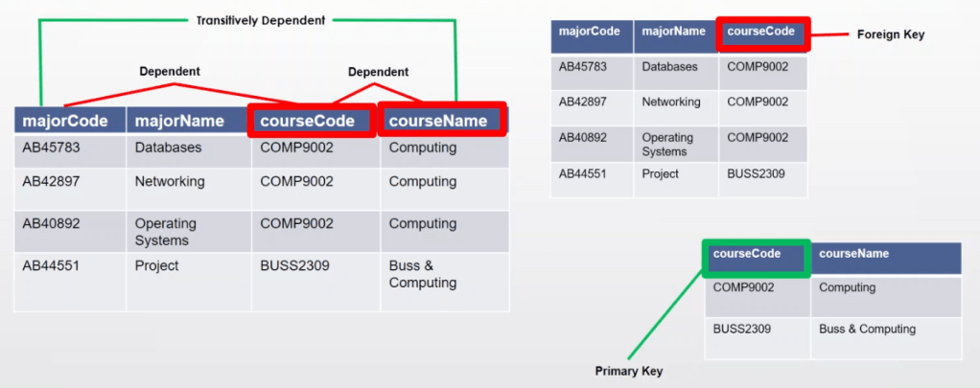Click the Foreign Key label

click(x=891, y=34)
